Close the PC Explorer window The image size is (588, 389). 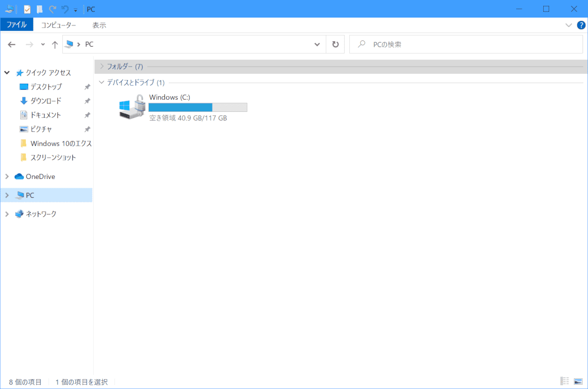[x=573, y=9]
